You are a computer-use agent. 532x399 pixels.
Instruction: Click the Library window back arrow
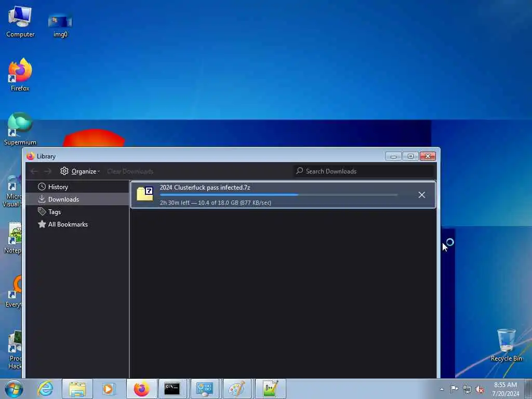34,171
